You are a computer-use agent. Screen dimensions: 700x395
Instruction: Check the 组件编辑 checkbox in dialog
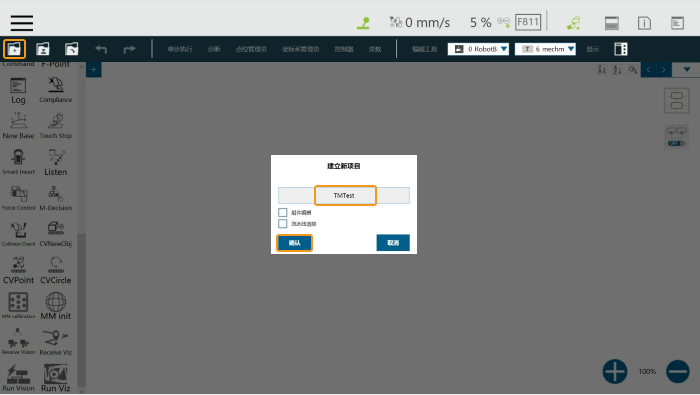[283, 212]
